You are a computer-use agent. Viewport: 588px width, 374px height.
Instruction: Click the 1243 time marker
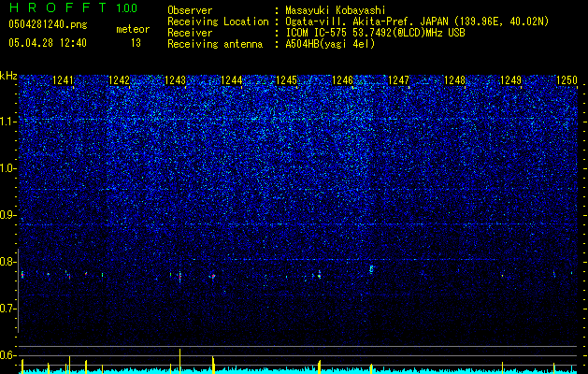point(175,80)
